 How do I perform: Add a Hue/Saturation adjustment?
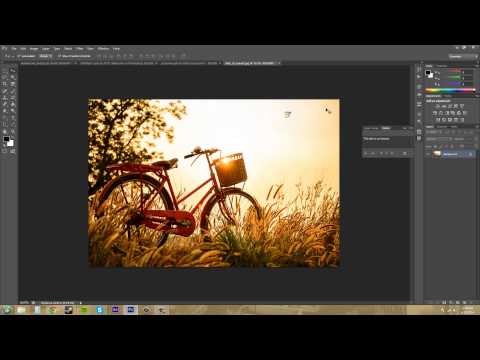[x=435, y=113]
